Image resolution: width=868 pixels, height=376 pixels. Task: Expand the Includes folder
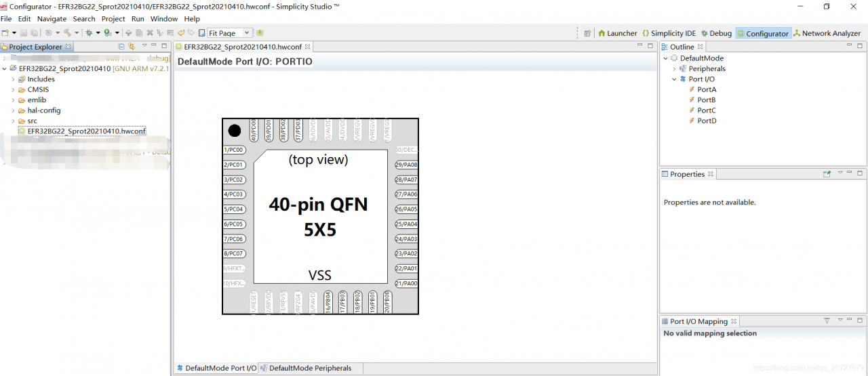[x=13, y=79]
